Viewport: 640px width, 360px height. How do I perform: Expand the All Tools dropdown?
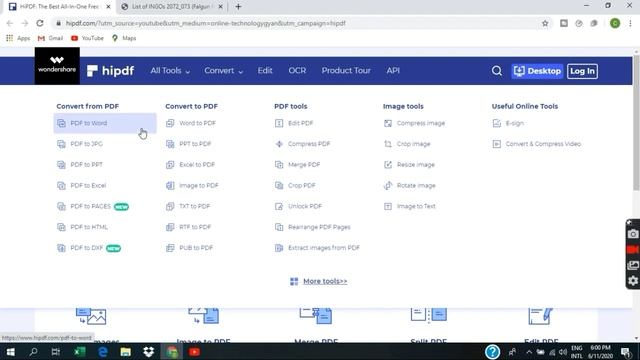(170, 71)
